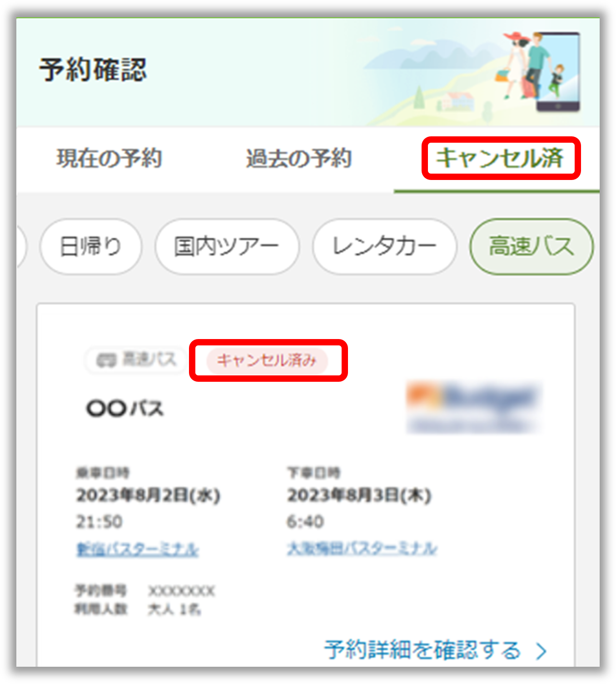
Task: Click the 予約確認 page heading
Action: pyautogui.click(x=93, y=70)
